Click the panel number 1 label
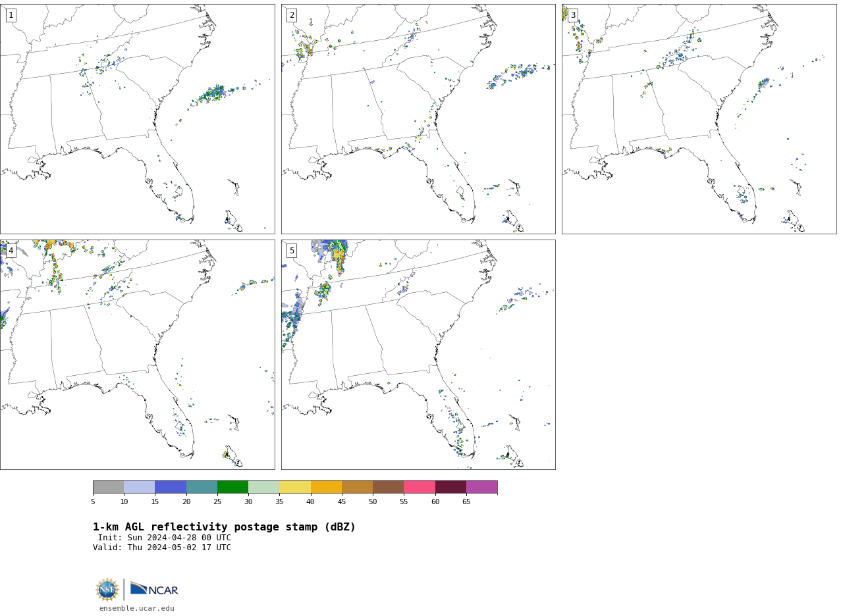 coord(11,15)
